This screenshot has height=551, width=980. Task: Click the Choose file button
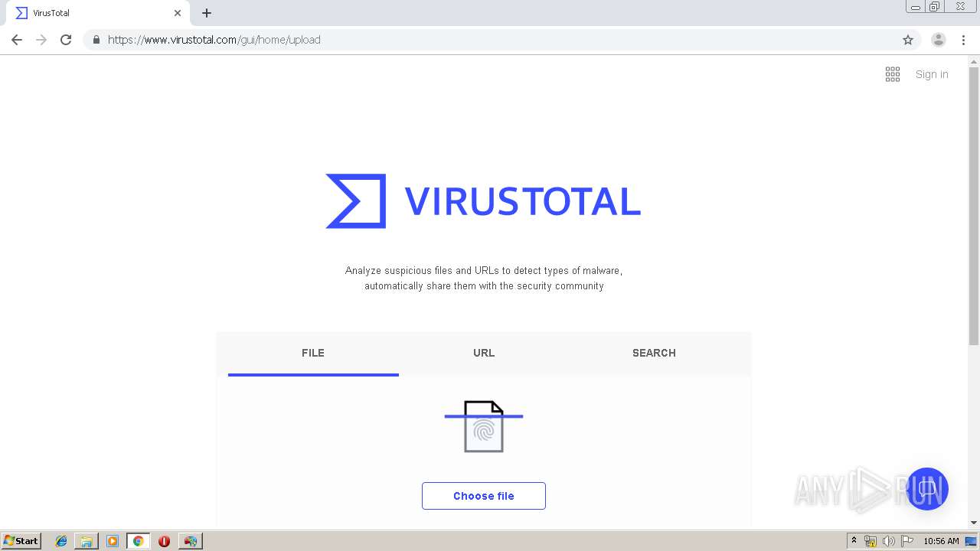[x=484, y=496]
